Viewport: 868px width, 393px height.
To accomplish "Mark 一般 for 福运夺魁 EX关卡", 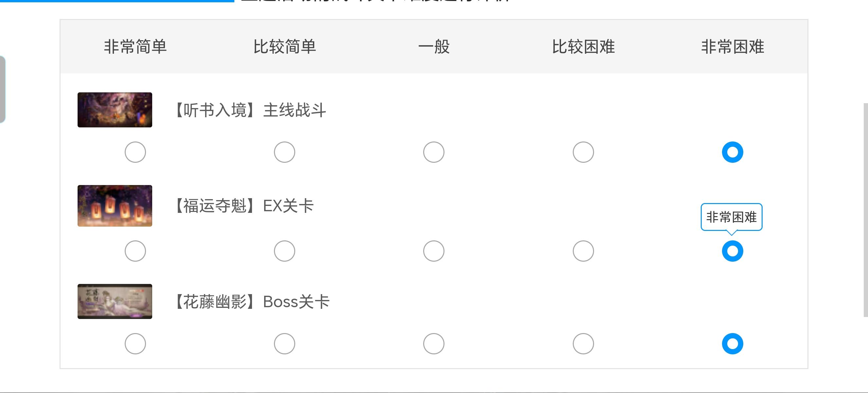I will point(434,251).
